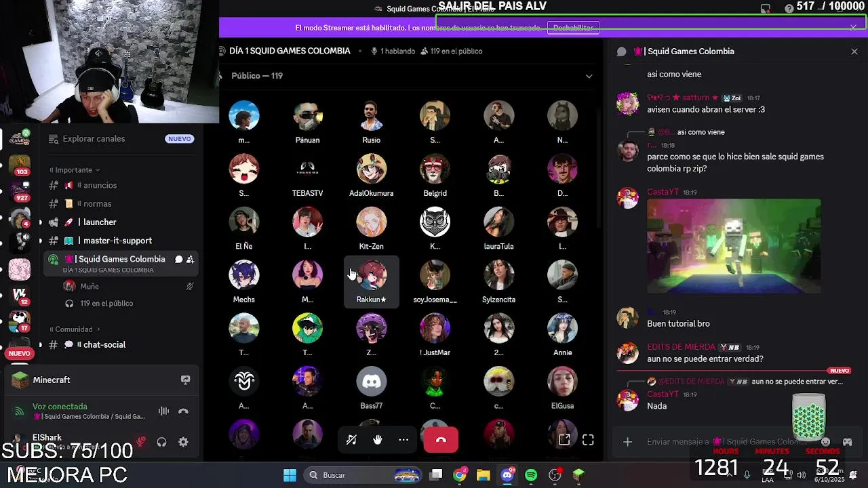
Task: Select audience member TEBASTV
Action: [307, 176]
